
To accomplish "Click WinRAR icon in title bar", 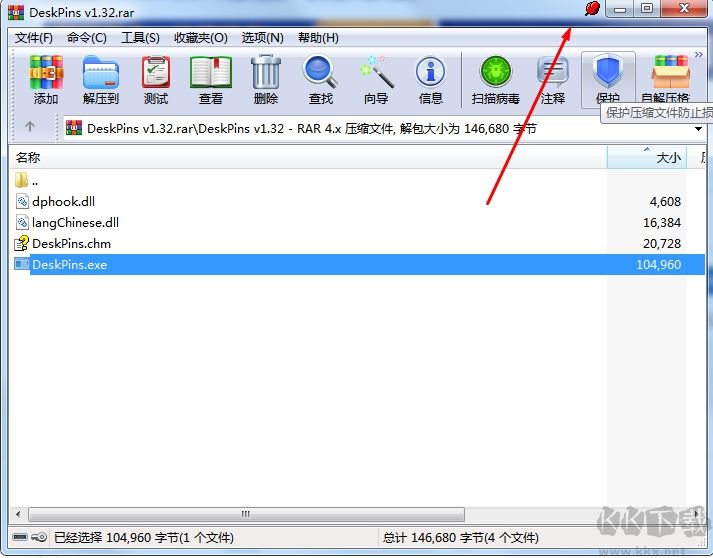I will [15, 11].
